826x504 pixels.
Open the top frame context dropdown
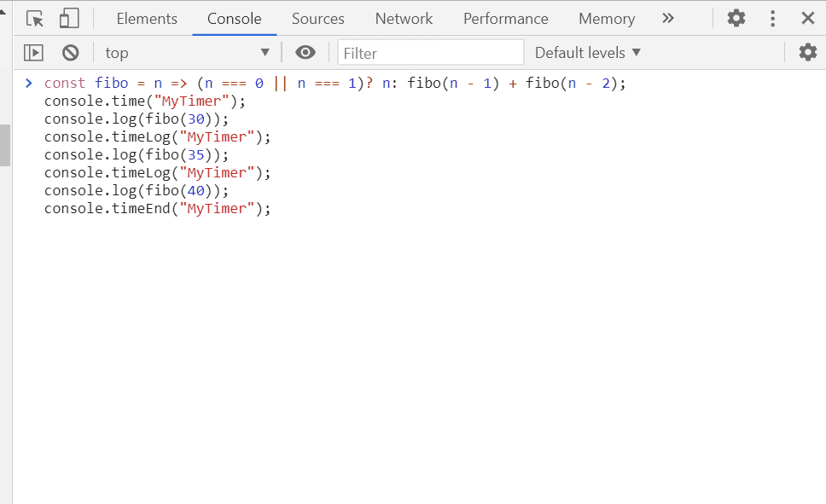[188, 52]
